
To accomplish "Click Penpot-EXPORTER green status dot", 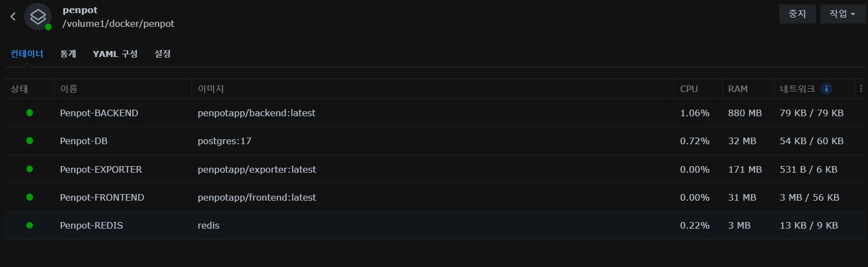I will (x=30, y=169).
